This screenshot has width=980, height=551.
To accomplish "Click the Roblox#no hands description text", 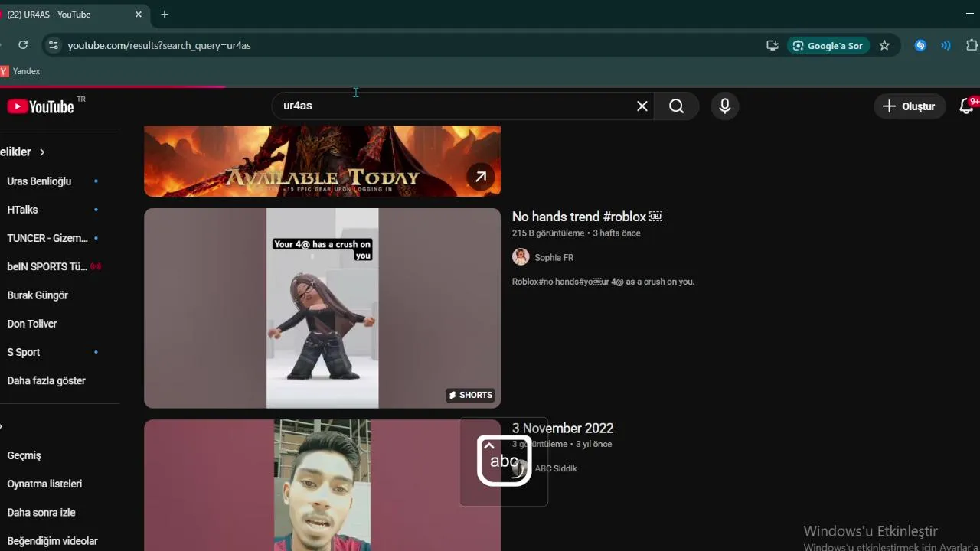I will click(603, 282).
